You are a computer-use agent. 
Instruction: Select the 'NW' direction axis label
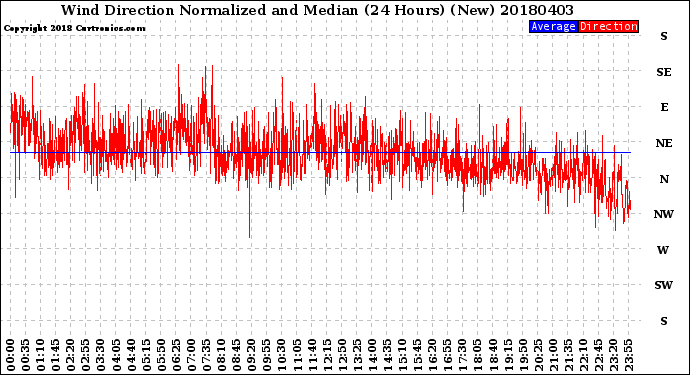[664, 214]
